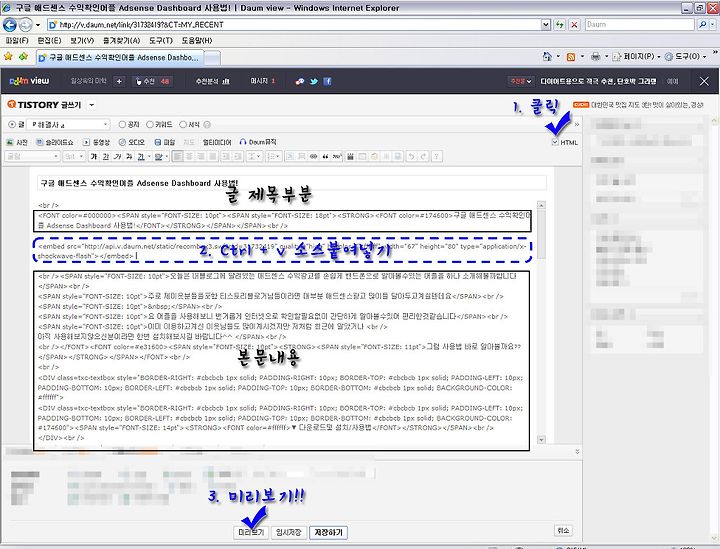This screenshot has height=549, width=720.
Task: Click the Daum view logo
Action: click(x=29, y=81)
